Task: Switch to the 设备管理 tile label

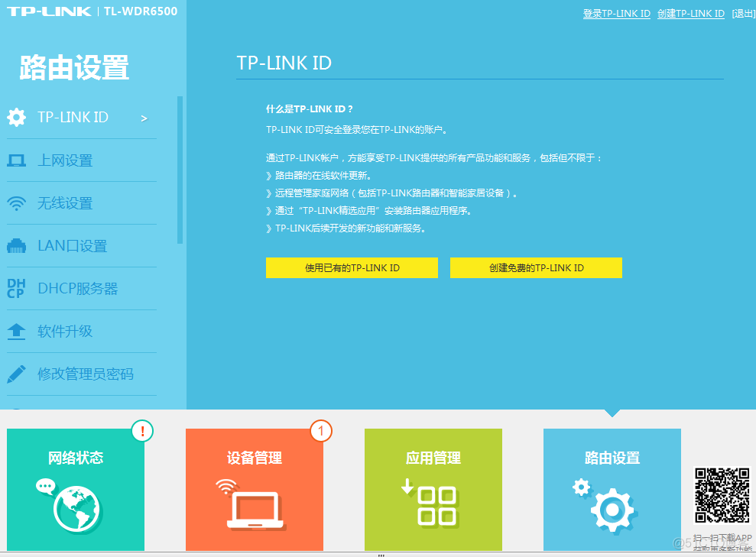Action: [x=255, y=458]
